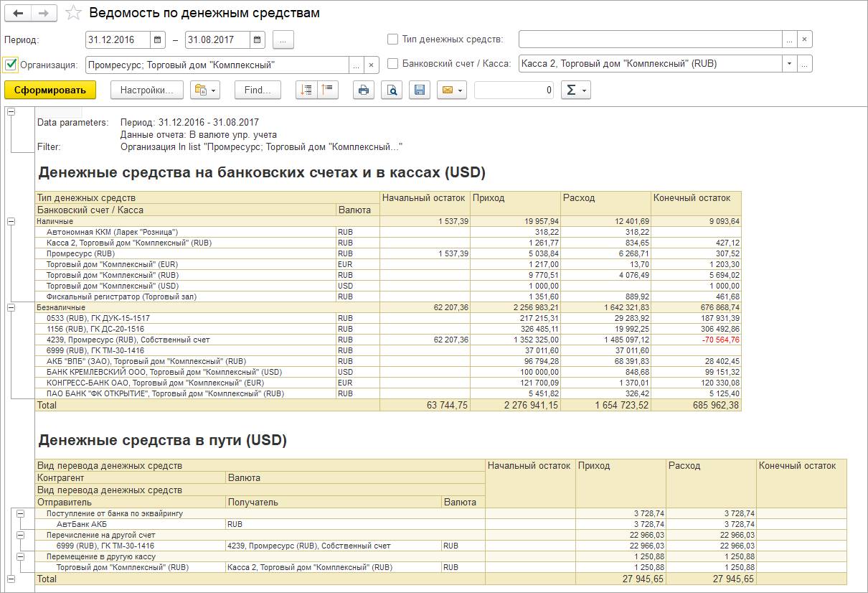Image resolution: width=868 pixels, height=593 pixels.
Task: Click the back navigation arrow
Action: [19, 14]
